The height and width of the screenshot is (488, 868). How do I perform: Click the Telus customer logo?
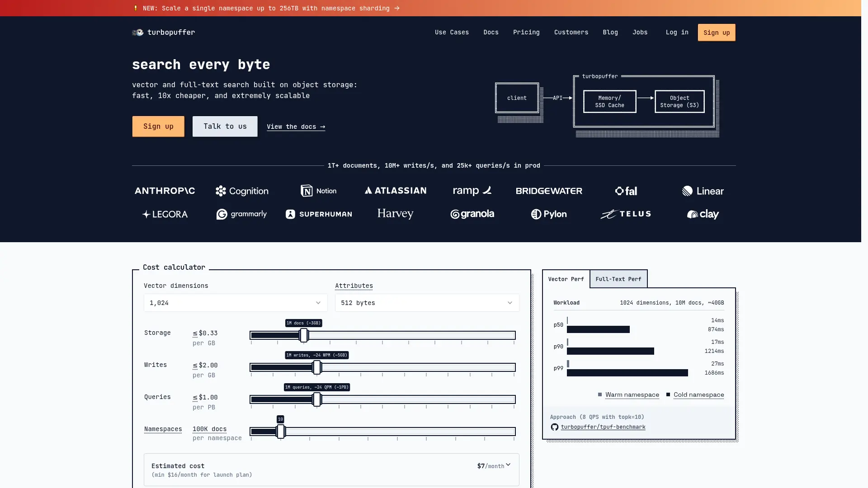coord(626,214)
